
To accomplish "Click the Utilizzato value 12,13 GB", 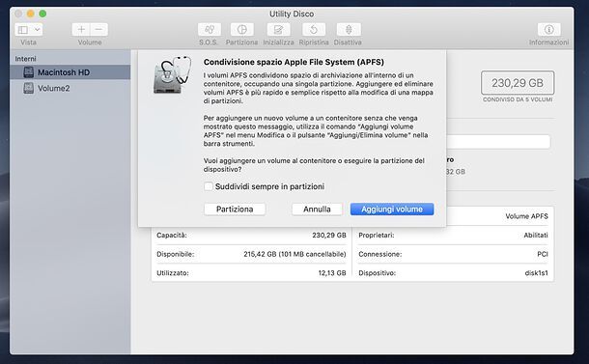I will coord(332,273).
